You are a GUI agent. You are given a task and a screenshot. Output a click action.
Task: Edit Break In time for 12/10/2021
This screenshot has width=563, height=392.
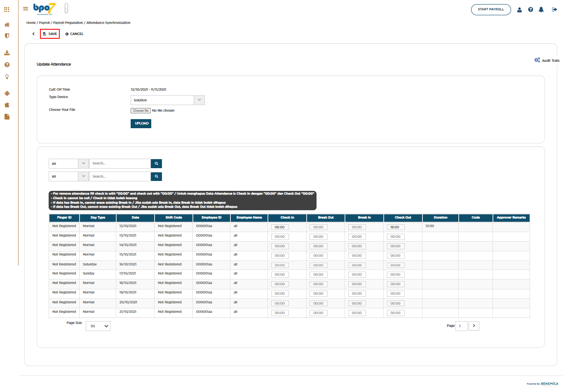coord(357,227)
